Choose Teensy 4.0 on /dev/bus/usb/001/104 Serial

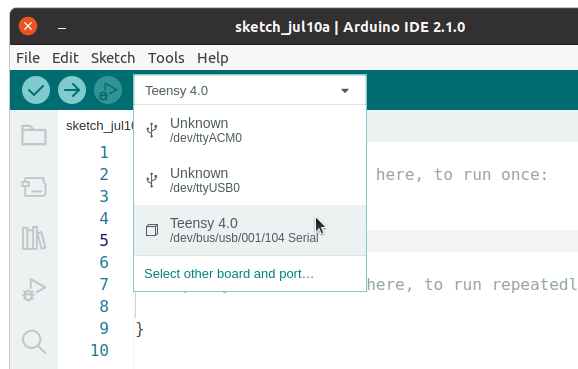(x=250, y=230)
